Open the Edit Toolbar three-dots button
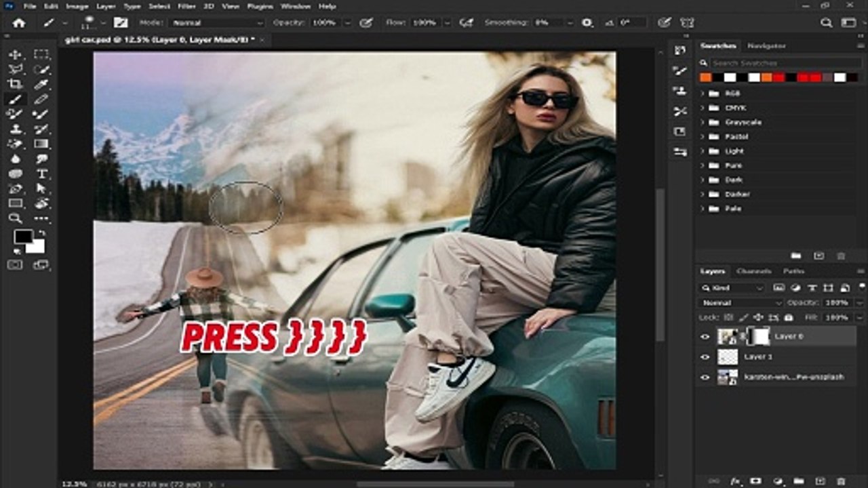 point(42,218)
